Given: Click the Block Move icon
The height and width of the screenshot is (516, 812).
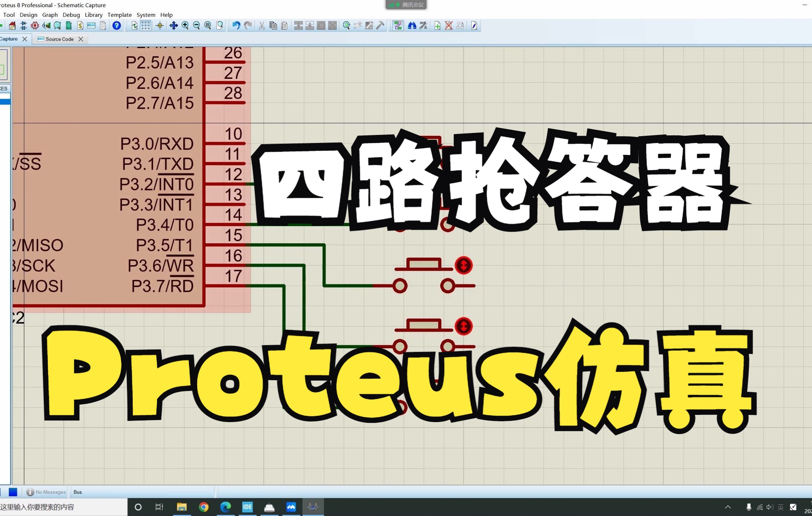Looking at the screenshot, I should [x=310, y=26].
